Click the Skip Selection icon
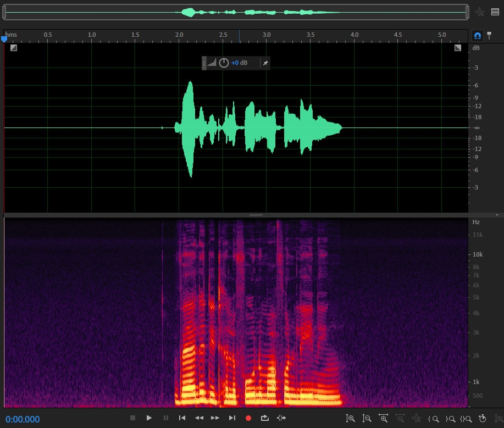This screenshot has height=428, width=504. tap(281, 418)
